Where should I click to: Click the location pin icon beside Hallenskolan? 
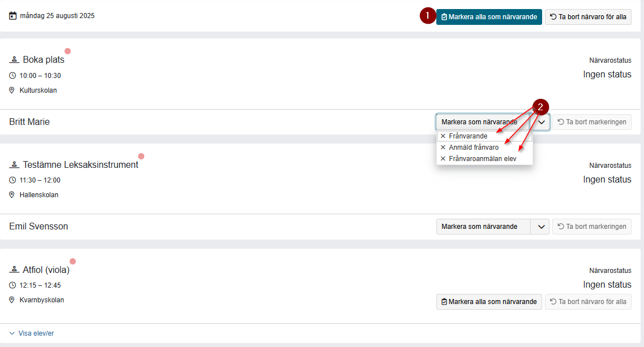pyautogui.click(x=12, y=195)
